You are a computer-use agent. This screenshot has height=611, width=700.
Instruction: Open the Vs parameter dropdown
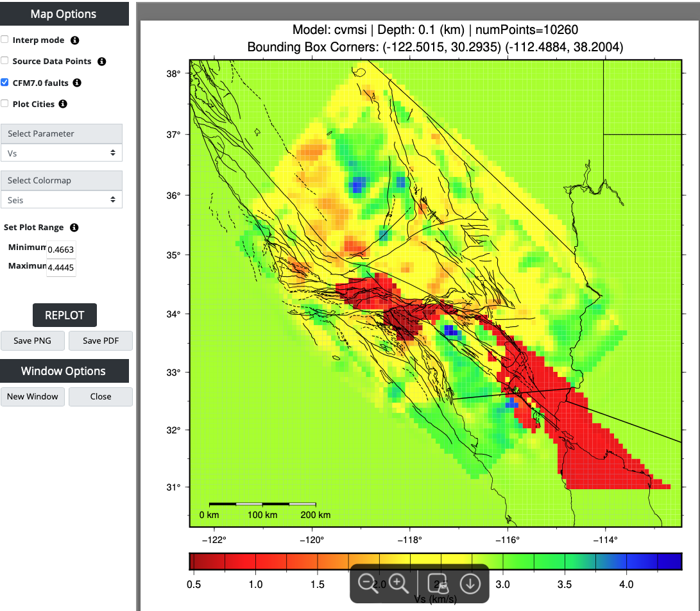click(x=62, y=153)
